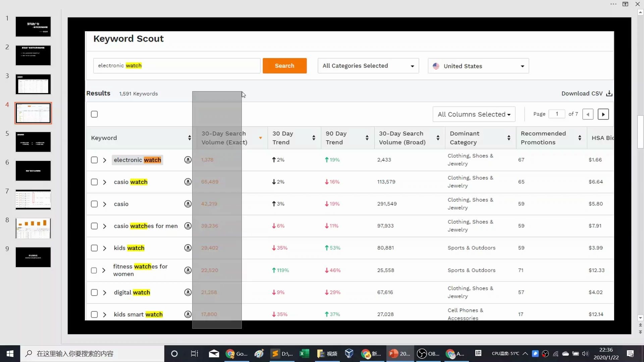Go to next results page arrow
The width and height of the screenshot is (644, 362).
pyautogui.click(x=603, y=114)
